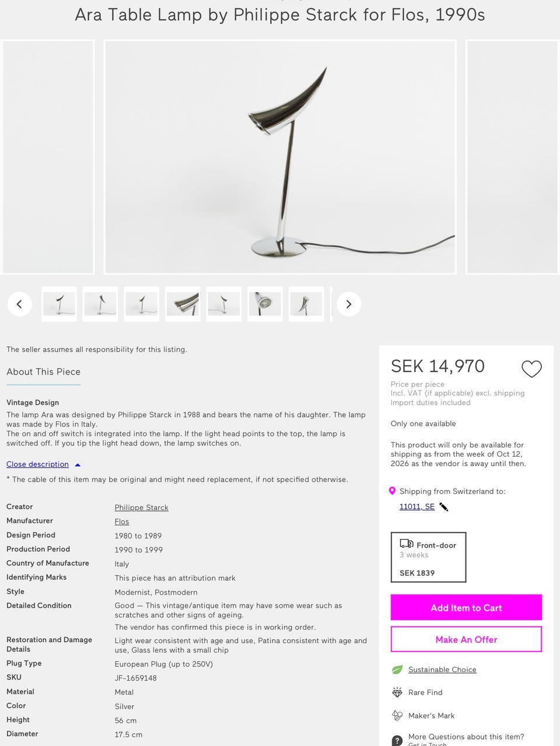Collapse text via Close description

click(37, 464)
